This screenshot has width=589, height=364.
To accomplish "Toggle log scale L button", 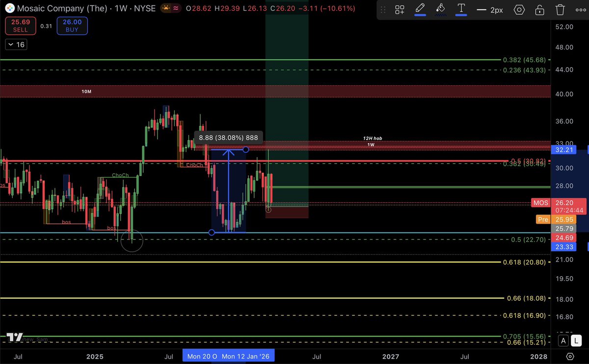I will (577, 341).
